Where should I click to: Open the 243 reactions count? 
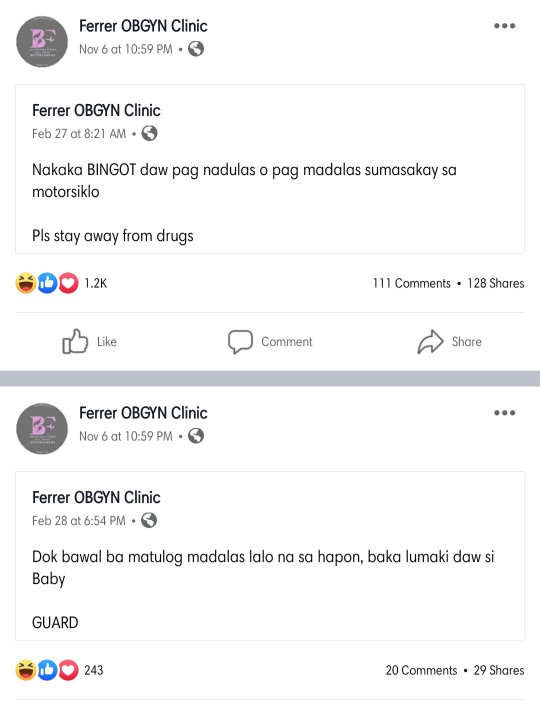click(x=94, y=670)
